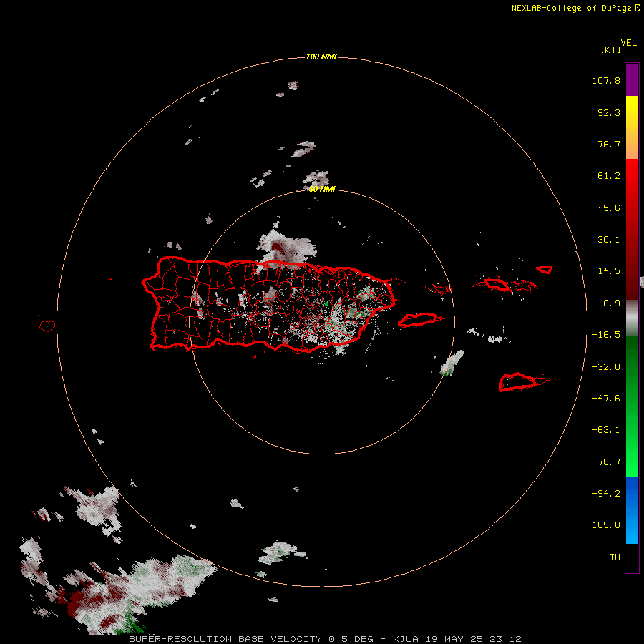
Task: Click the Super-Resolution Base Velocity caption text
Action: (325, 639)
